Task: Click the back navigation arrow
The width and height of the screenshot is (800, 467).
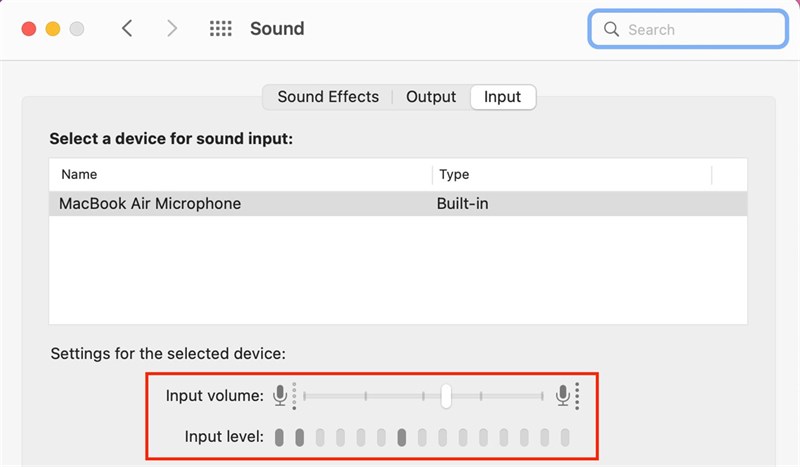Action: point(127,29)
